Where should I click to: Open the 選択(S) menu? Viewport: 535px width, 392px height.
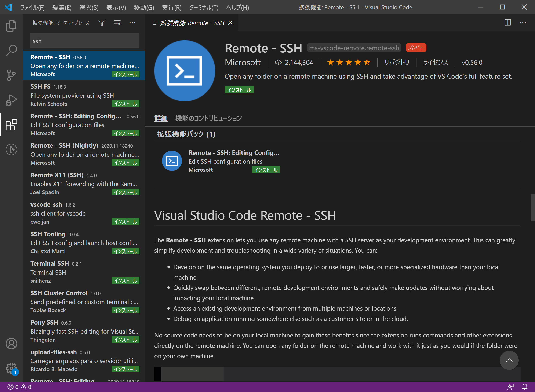89,7
